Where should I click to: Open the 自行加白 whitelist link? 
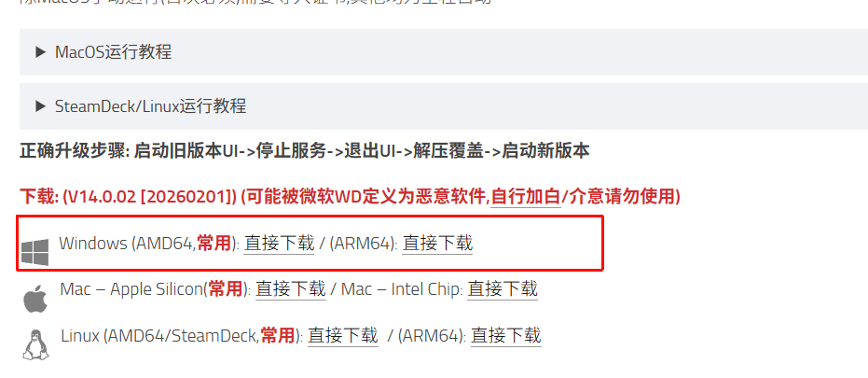[x=526, y=196]
